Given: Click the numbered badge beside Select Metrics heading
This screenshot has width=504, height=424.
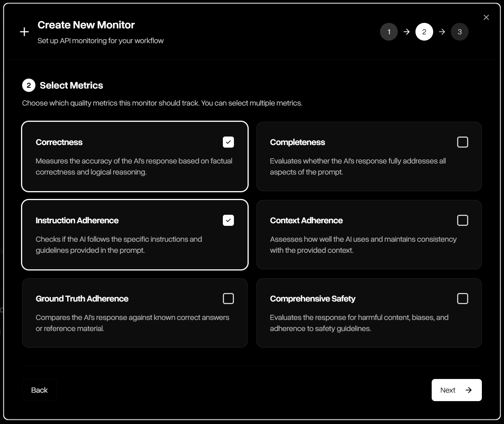Looking at the screenshot, I should coord(28,85).
